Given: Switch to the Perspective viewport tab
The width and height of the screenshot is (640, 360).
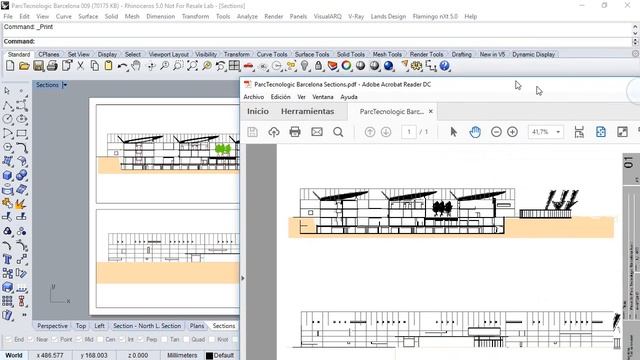Looking at the screenshot, I should pyautogui.click(x=52, y=326).
